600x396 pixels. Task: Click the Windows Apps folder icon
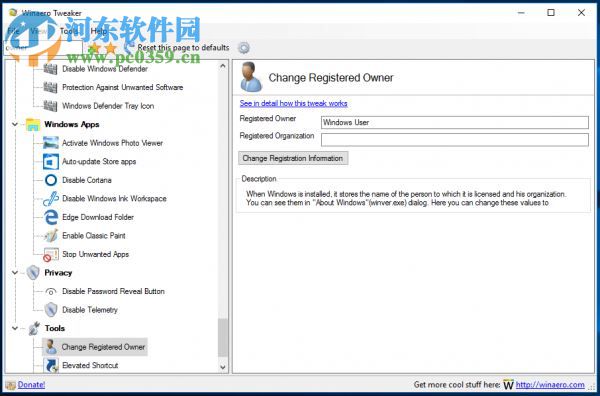point(33,124)
